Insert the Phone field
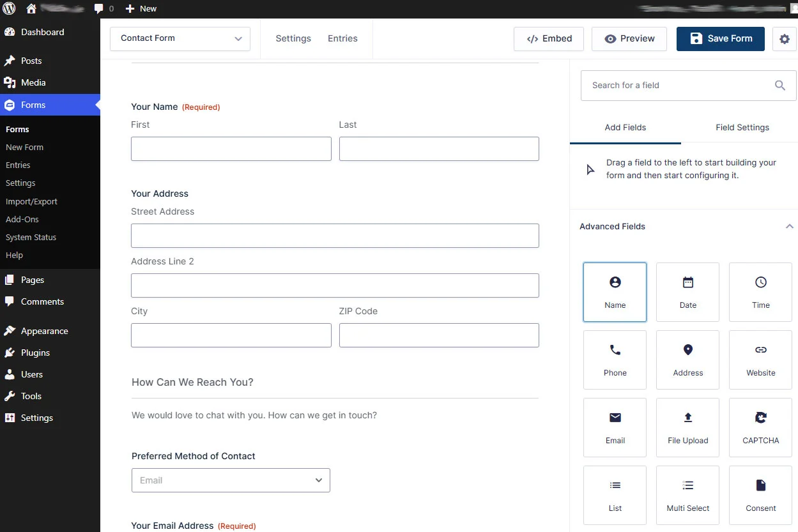The height and width of the screenshot is (532, 798). tap(615, 360)
